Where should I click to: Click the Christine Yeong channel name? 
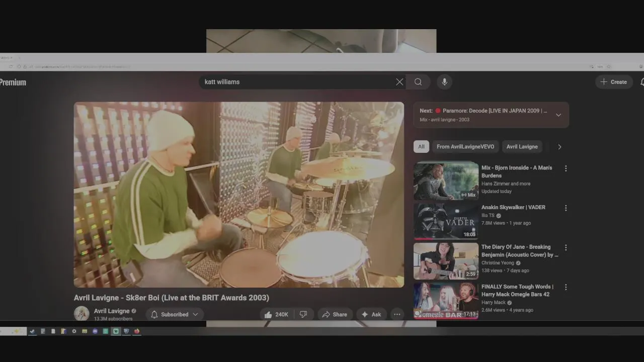(498, 263)
